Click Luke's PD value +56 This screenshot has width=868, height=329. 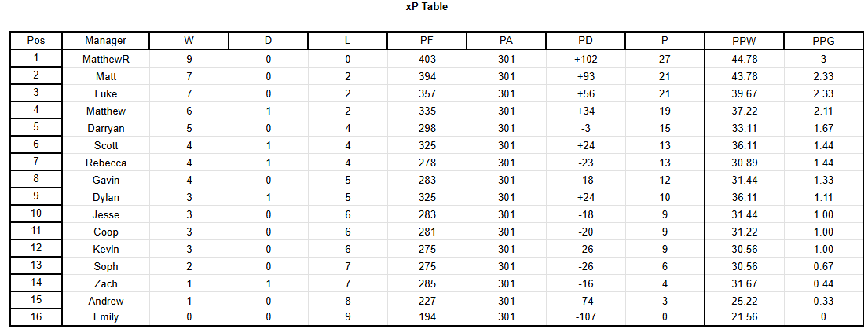(x=585, y=93)
